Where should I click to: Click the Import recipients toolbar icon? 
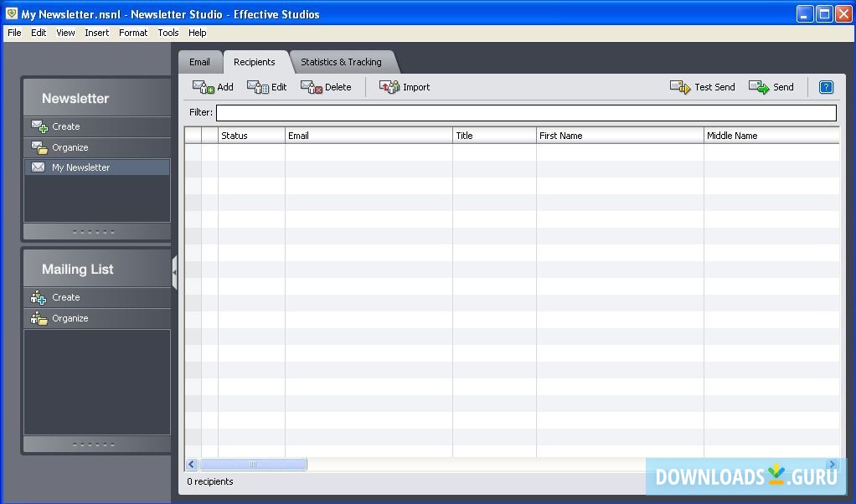point(389,87)
